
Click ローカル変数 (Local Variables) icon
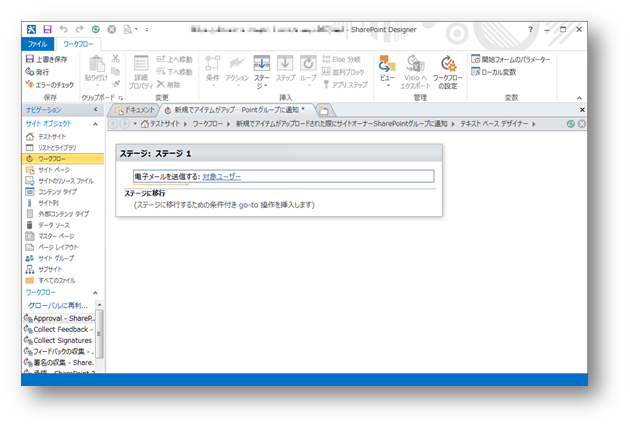pyautogui.click(x=475, y=72)
